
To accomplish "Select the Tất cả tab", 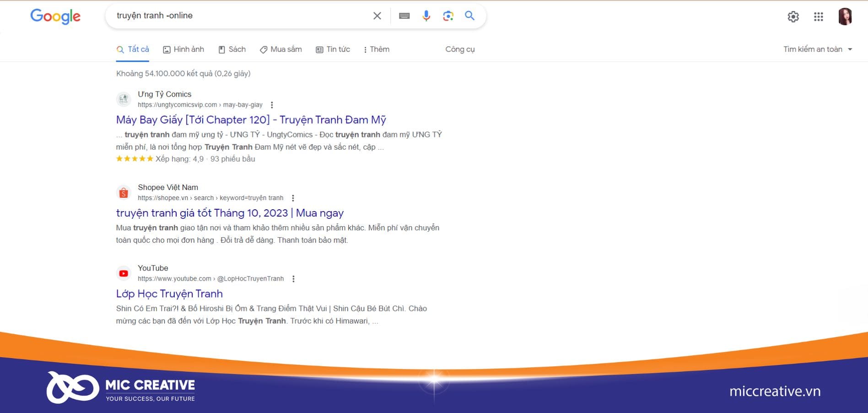I will (133, 49).
